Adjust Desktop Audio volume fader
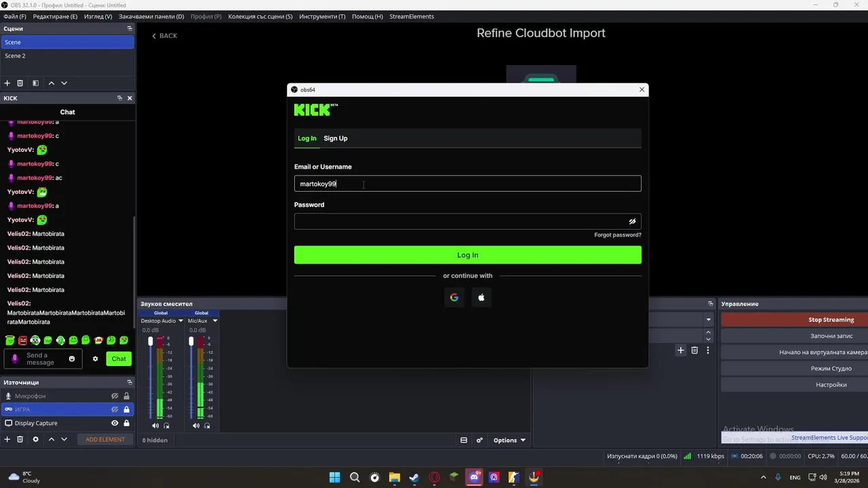 pos(151,341)
